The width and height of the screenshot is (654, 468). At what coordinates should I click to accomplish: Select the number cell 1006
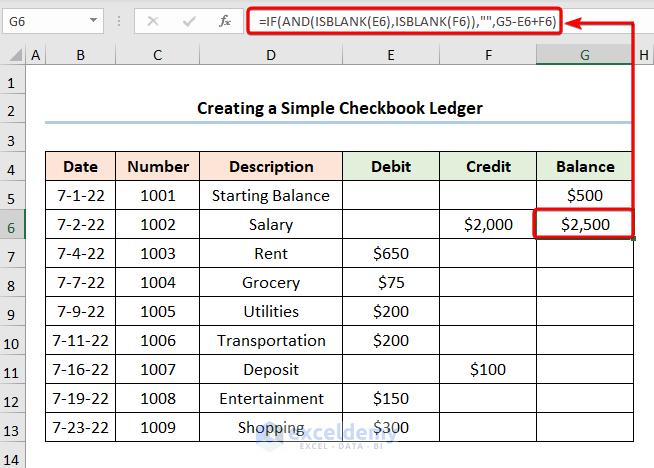(158, 340)
